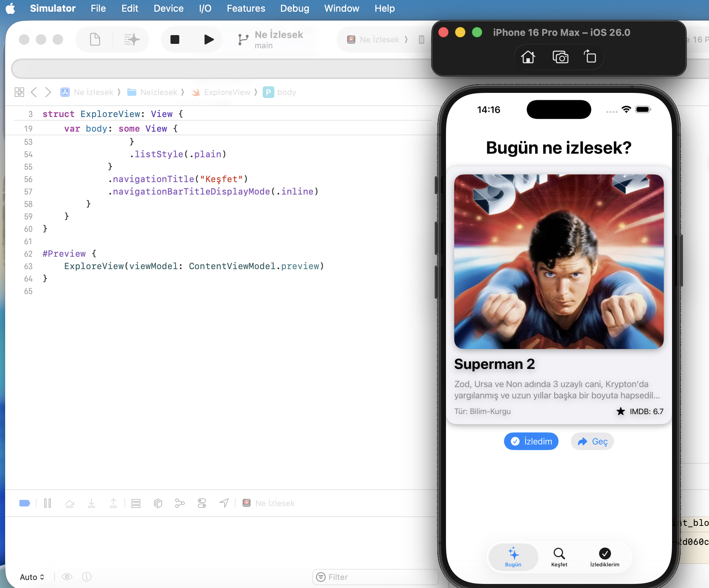Screen dimensions: 709x588
Task: Open the debug view hierarchy icon
Action: 158,503
